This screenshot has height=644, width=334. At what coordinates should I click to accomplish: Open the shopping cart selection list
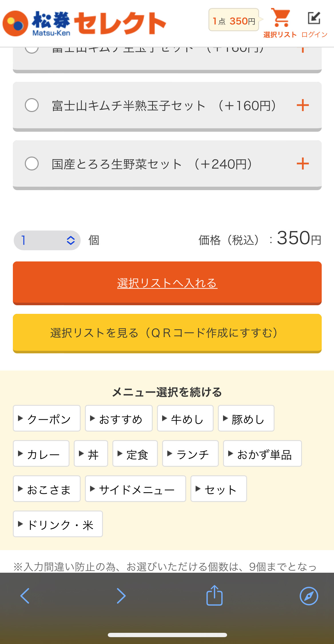point(280,23)
